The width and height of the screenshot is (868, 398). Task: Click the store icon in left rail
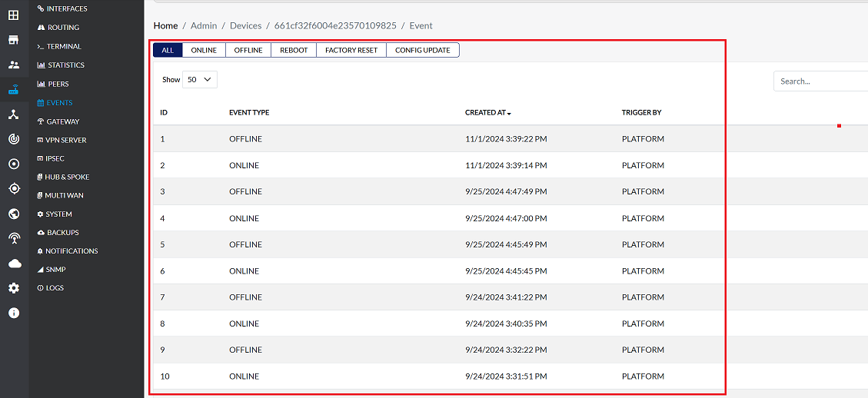(14, 40)
